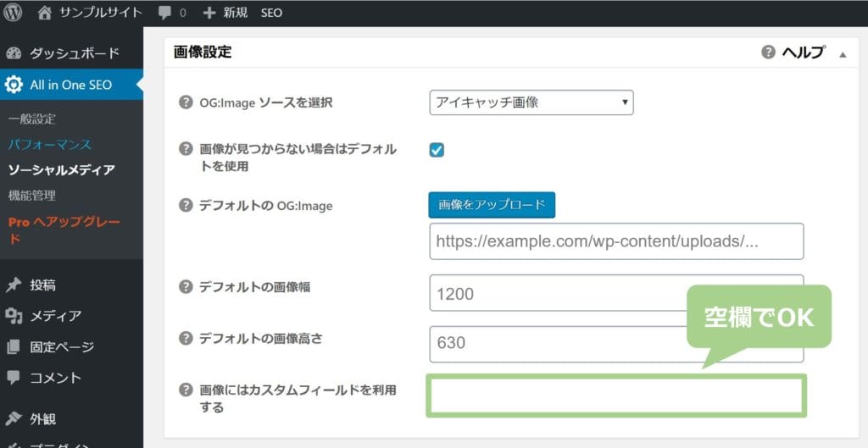Open 一般設定 submenu
The image size is (868, 448).
pos(32,119)
